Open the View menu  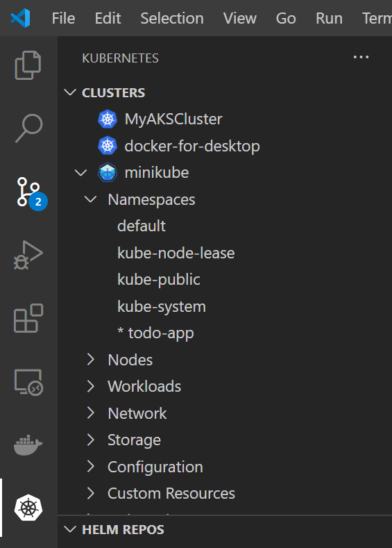[x=240, y=18]
